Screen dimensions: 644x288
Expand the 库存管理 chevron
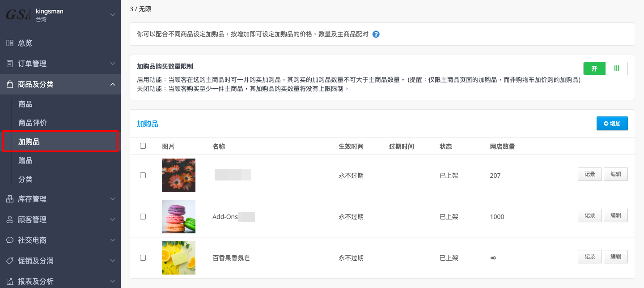(112, 199)
